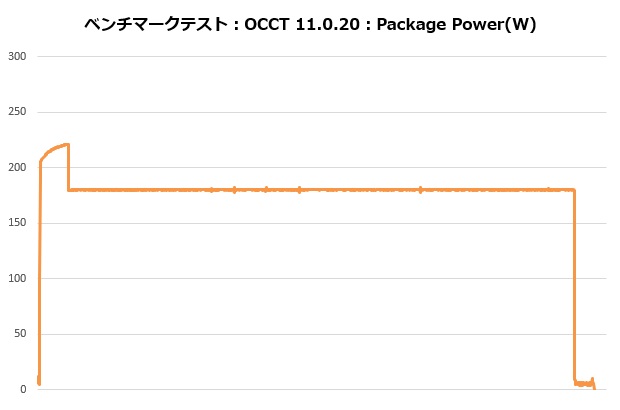Select the 300 label on the vertical axis
Image resolution: width=620 pixels, height=410 pixels.
pos(17,56)
